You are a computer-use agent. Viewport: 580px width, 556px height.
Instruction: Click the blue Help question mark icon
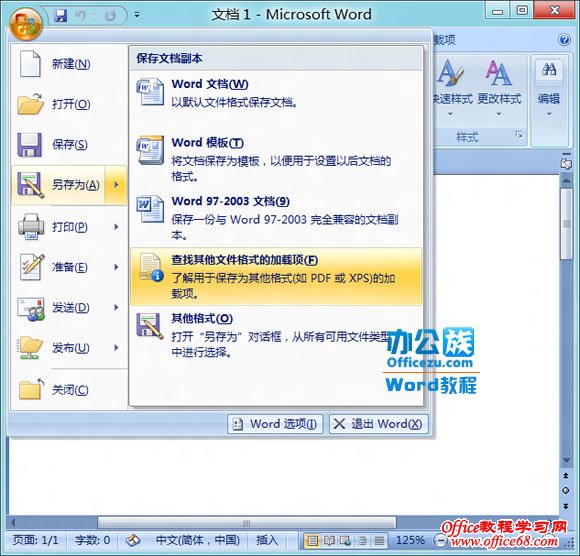click(x=564, y=39)
